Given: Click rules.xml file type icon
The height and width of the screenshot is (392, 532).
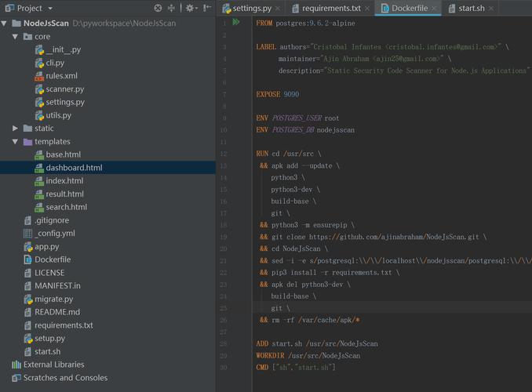Looking at the screenshot, I should pos(39,76).
